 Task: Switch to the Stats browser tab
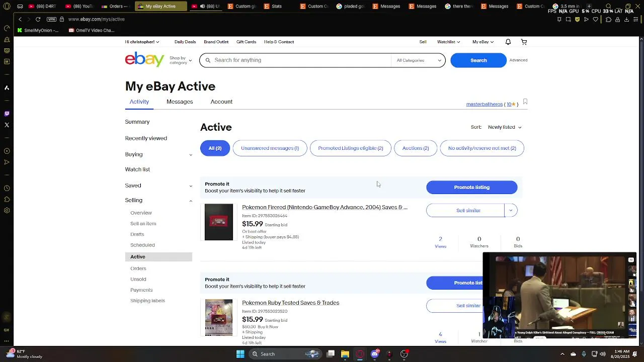pos(277,6)
